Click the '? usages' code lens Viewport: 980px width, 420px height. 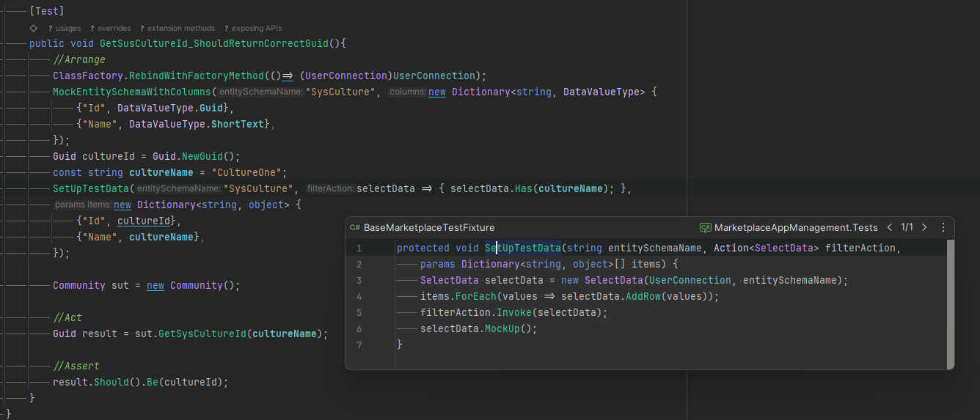click(x=65, y=28)
